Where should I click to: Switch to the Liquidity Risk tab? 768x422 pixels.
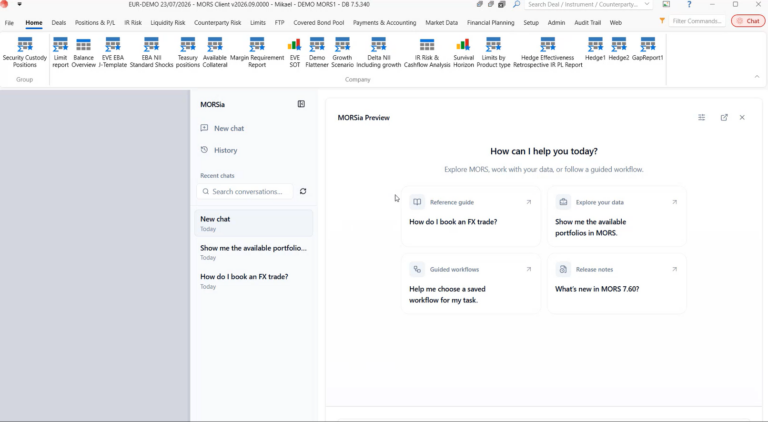pos(168,23)
